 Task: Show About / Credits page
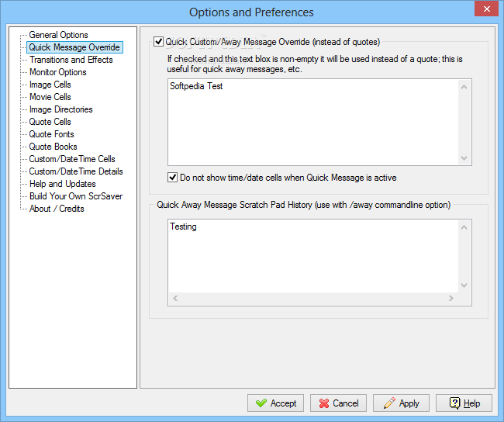(57, 209)
